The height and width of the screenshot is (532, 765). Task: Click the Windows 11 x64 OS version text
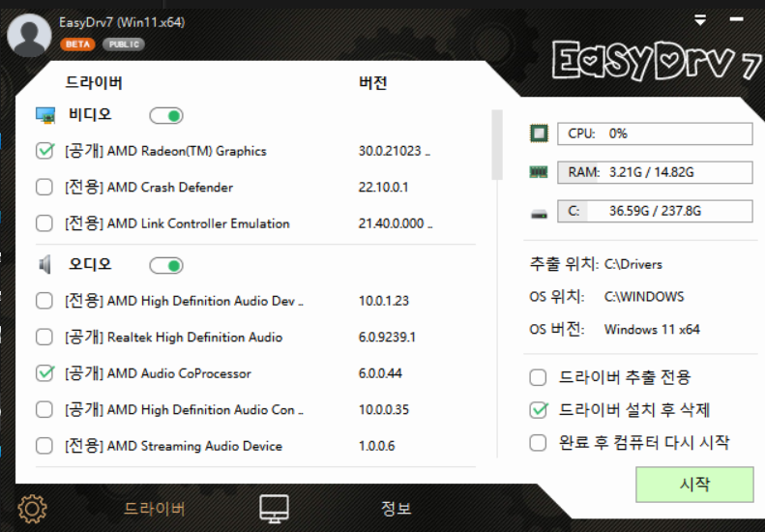(652, 330)
